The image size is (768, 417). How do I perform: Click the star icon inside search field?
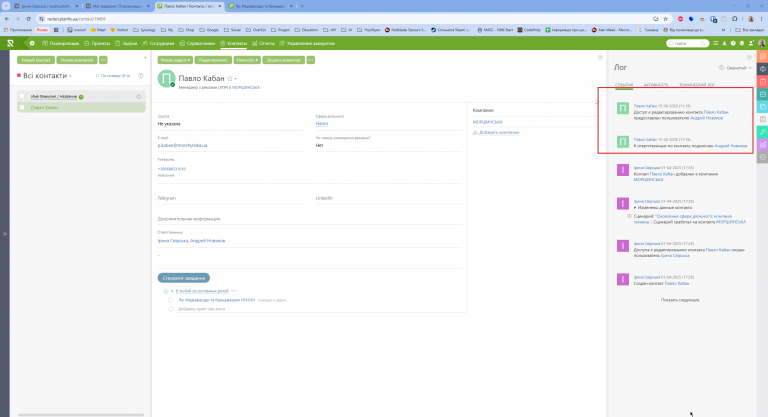pyautogui.click(x=703, y=43)
